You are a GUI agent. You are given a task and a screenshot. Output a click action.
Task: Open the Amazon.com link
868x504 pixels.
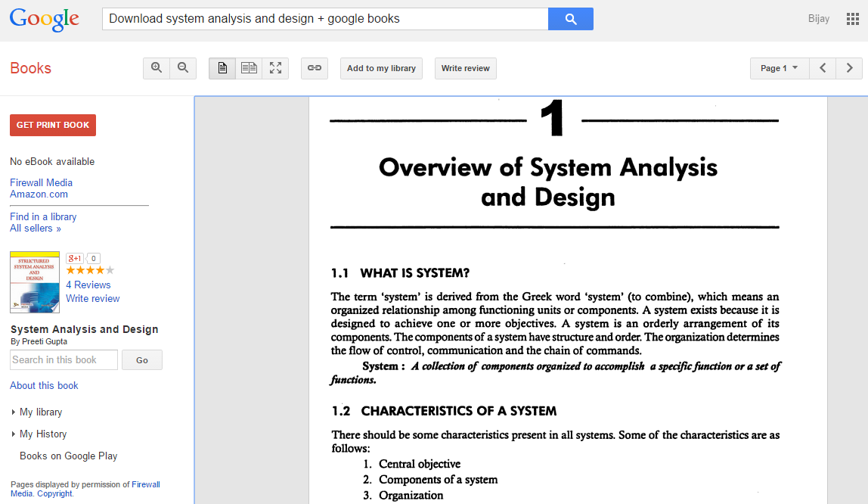point(39,194)
